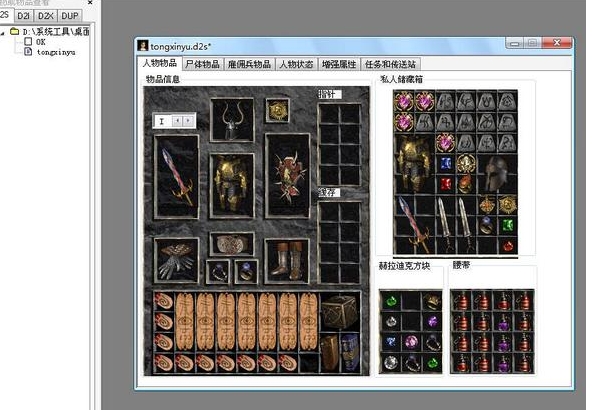Screen dimensions: 594x410
Task: Switch to 尸体物品 tab
Action: 203,64
